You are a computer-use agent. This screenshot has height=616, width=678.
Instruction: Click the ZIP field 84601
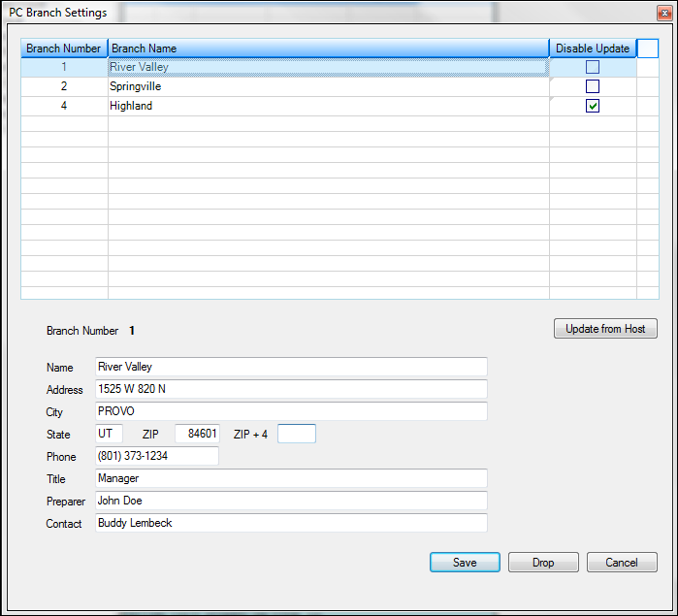click(x=197, y=434)
